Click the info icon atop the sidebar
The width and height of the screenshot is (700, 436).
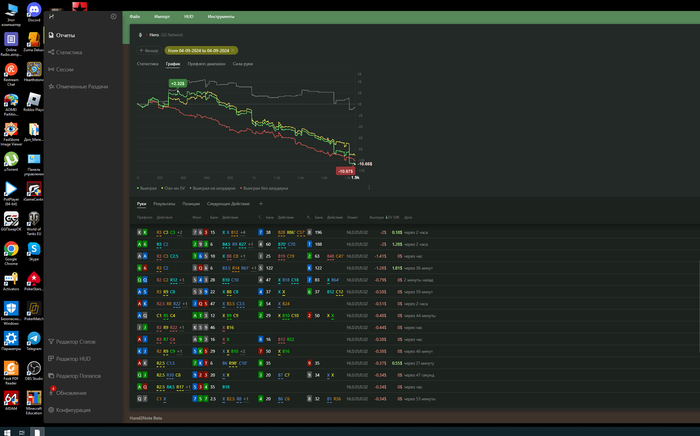pos(113,17)
